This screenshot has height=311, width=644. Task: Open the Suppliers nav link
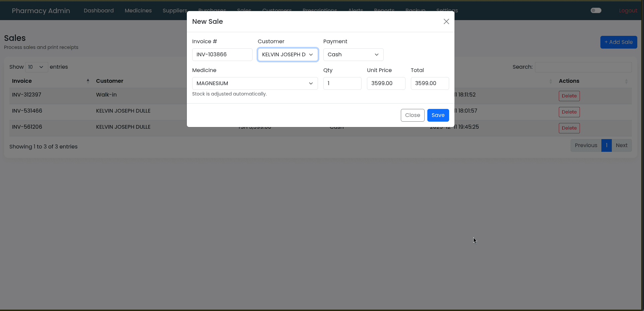tap(174, 11)
